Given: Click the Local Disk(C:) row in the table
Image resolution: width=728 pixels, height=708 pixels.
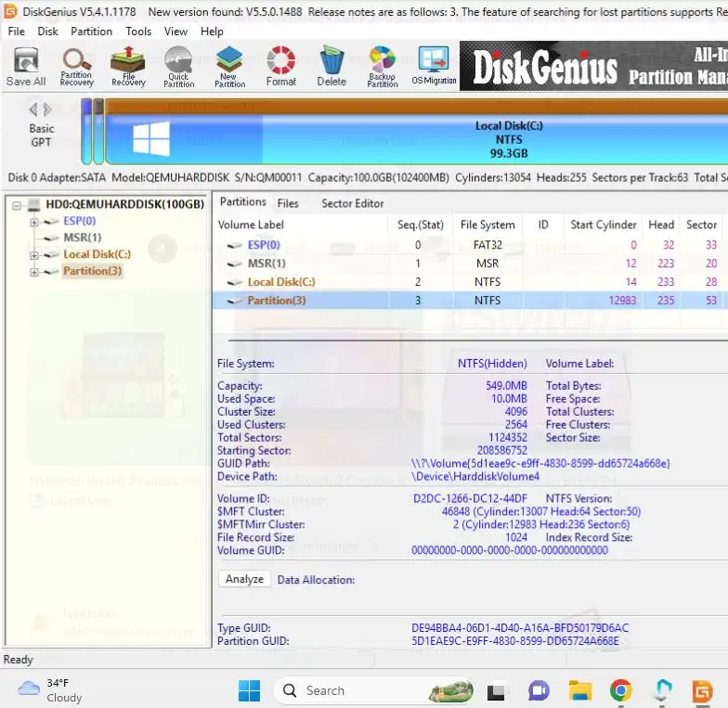Looking at the screenshot, I should 470,282.
